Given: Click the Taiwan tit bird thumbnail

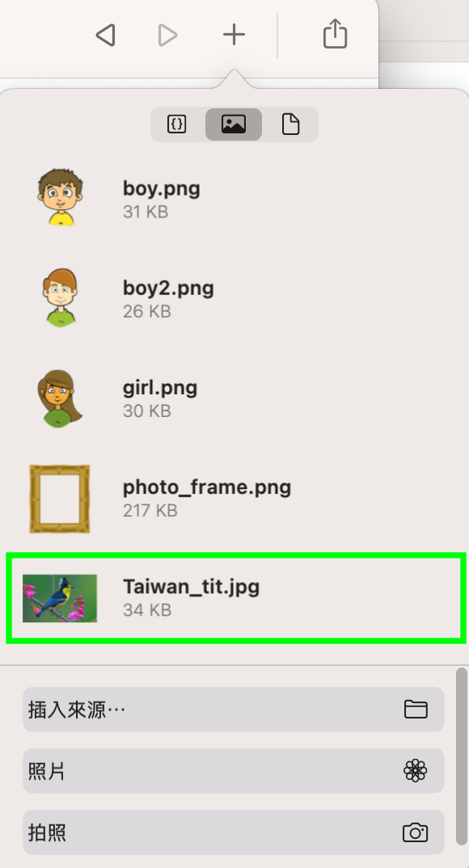Looking at the screenshot, I should [x=60, y=598].
